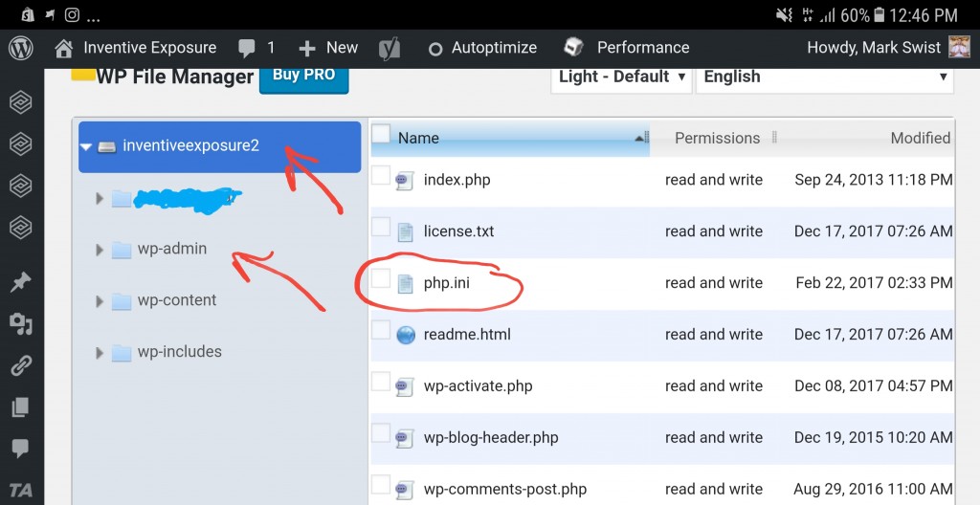The width and height of the screenshot is (980, 505).
Task: Check the box for wp-blog-header.php
Action: tap(381, 432)
